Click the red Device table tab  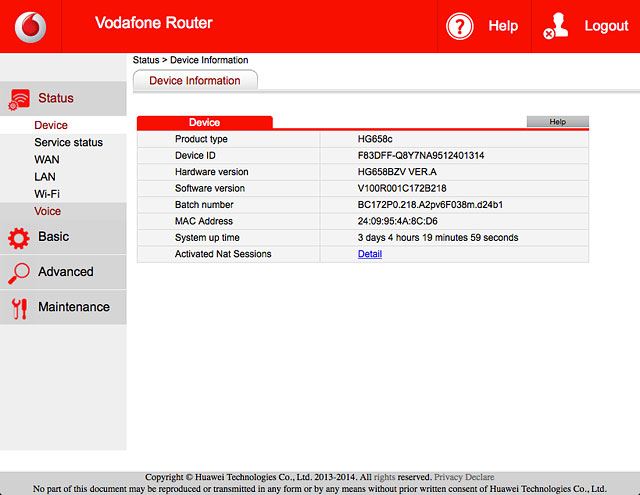tap(204, 122)
